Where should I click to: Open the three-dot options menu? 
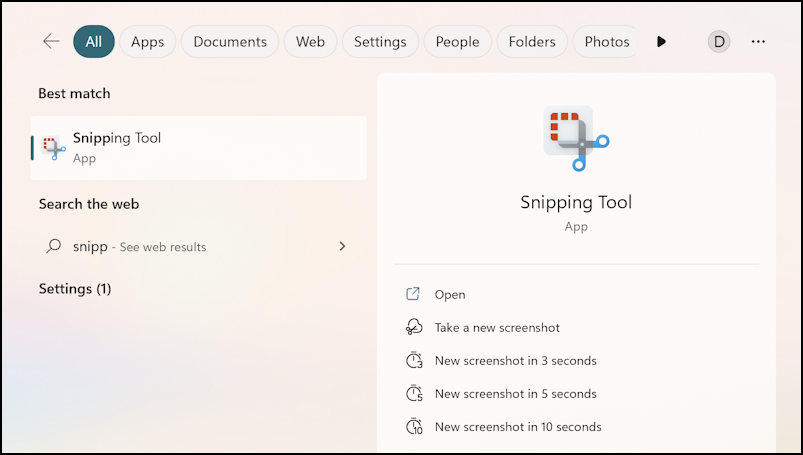[x=758, y=42]
